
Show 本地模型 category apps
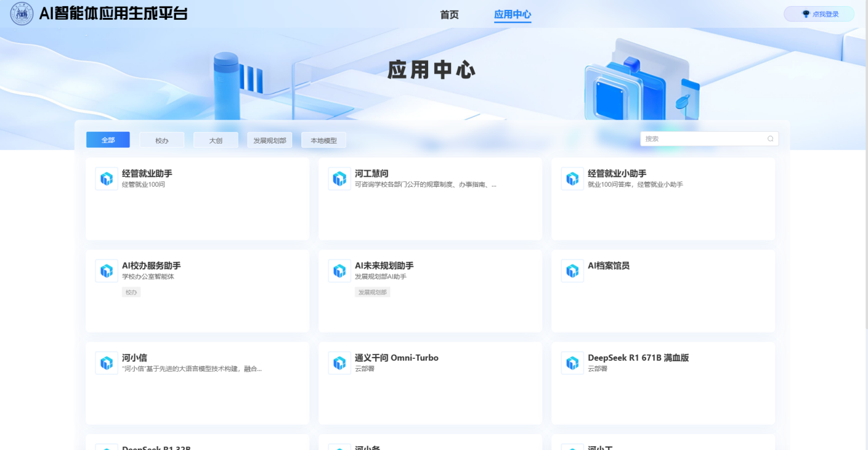[323, 141]
